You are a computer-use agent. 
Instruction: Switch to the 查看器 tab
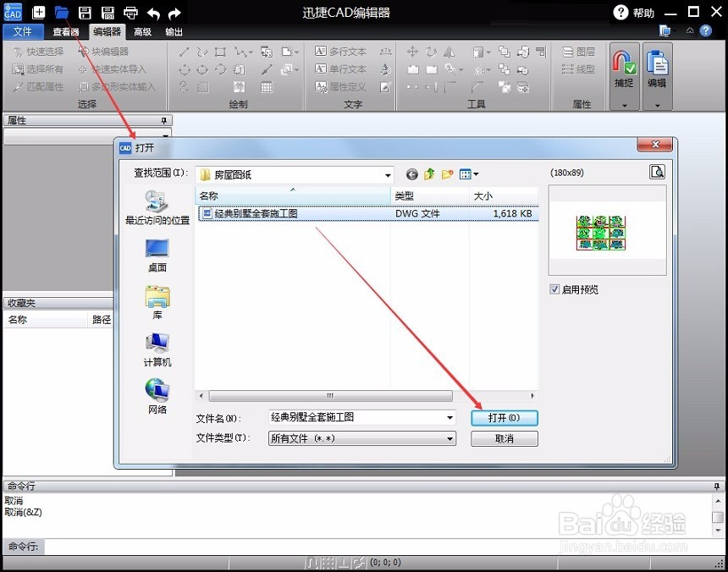click(x=65, y=31)
